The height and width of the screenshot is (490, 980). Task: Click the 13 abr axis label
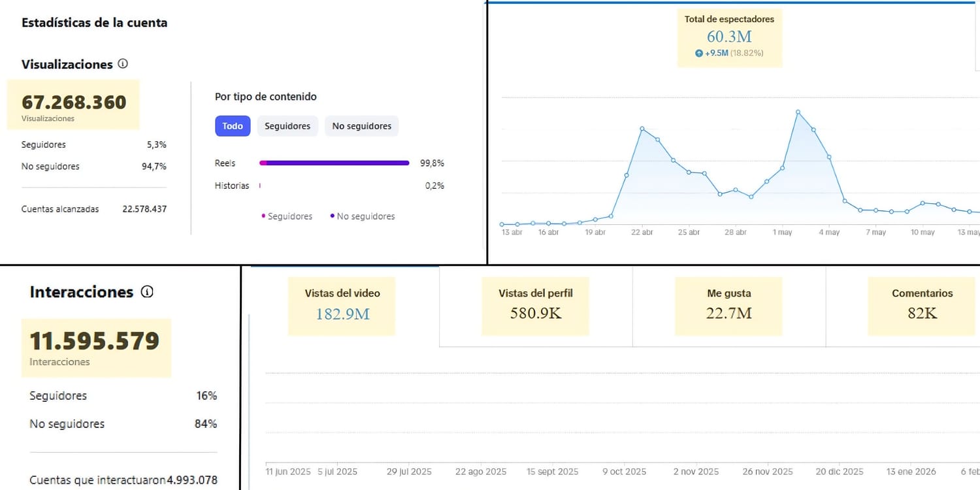click(512, 232)
